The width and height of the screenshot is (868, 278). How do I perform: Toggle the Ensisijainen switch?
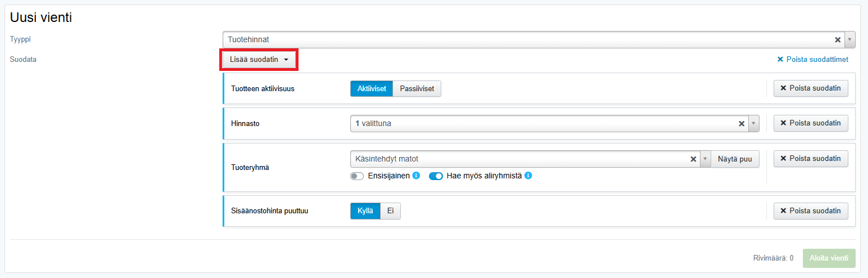[x=357, y=176]
